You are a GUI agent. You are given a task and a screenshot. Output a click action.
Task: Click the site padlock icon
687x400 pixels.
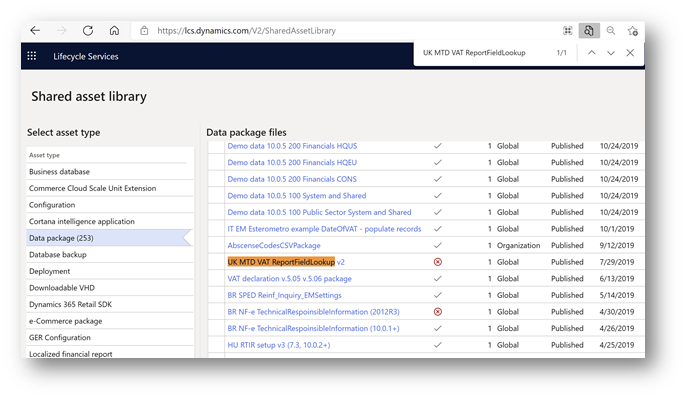coord(144,31)
